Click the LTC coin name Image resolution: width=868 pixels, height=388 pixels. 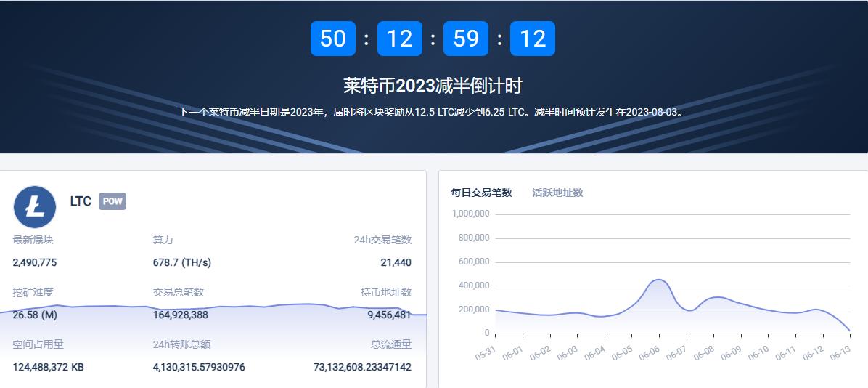click(81, 201)
